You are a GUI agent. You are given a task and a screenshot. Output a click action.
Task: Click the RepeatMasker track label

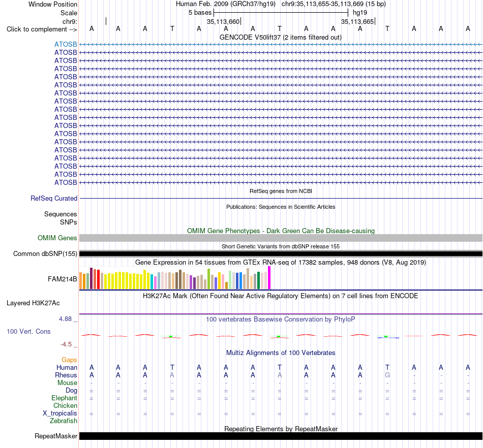(56, 436)
